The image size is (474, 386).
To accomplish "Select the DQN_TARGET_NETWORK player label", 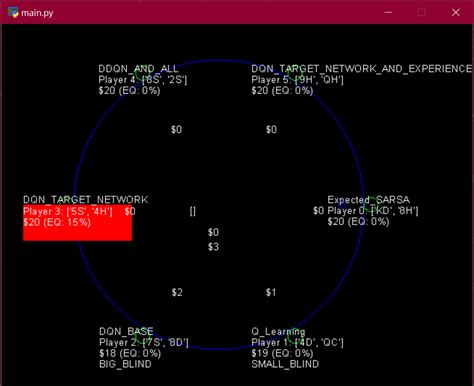I will (x=86, y=200).
